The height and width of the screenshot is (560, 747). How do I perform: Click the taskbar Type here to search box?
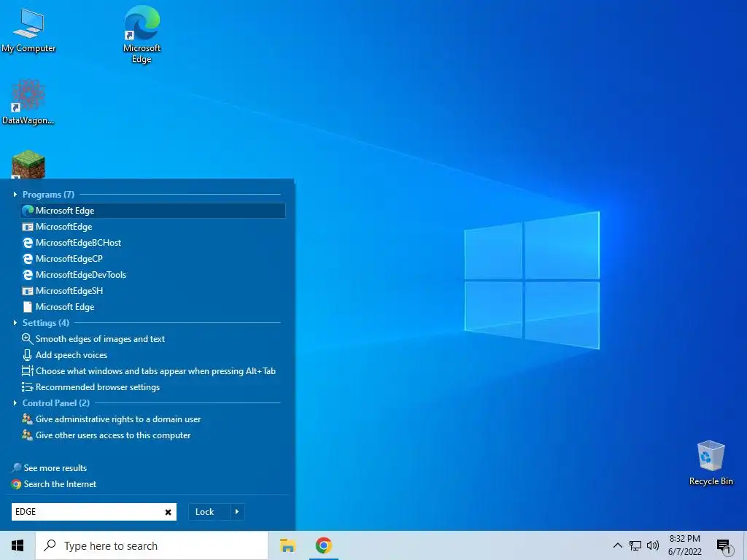(x=152, y=545)
